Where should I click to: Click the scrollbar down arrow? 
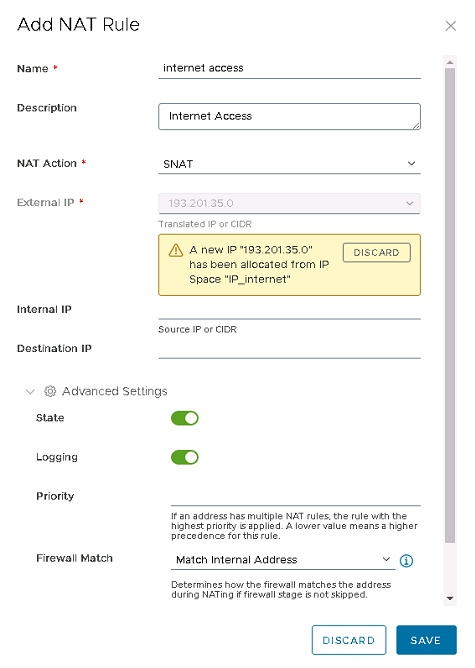[450, 599]
